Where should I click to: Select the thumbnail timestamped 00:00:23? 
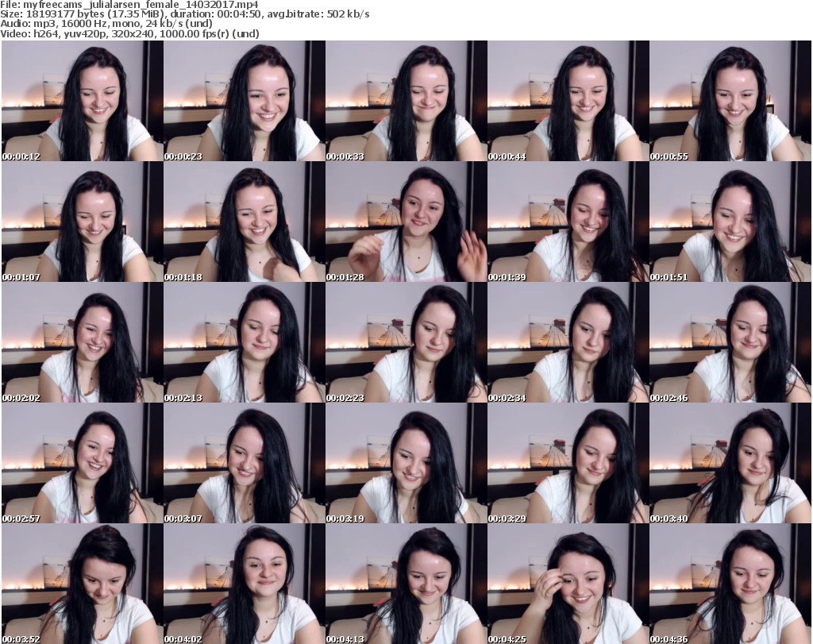point(245,101)
